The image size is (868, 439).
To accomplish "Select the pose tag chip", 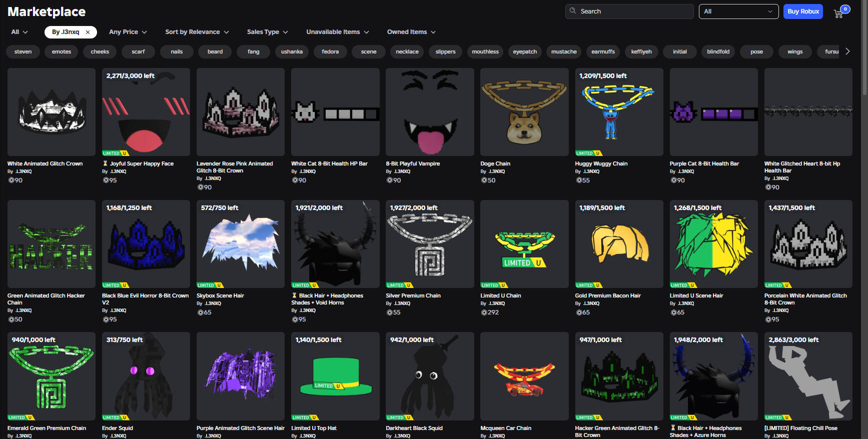I will [x=757, y=51].
